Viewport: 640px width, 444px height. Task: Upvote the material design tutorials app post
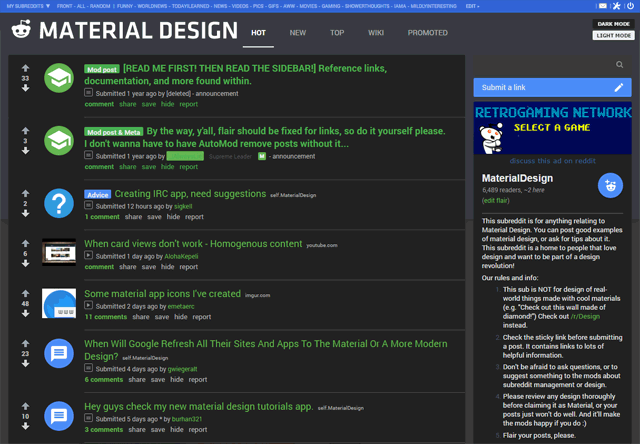pos(25,406)
